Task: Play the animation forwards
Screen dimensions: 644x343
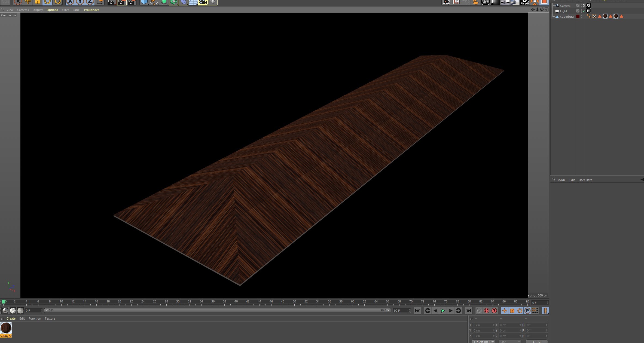Action: coord(443,311)
